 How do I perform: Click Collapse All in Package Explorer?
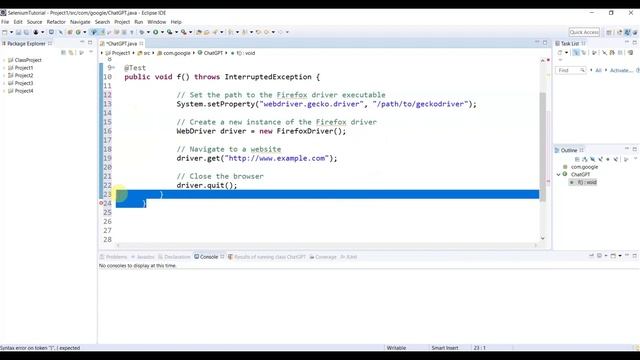point(63,53)
